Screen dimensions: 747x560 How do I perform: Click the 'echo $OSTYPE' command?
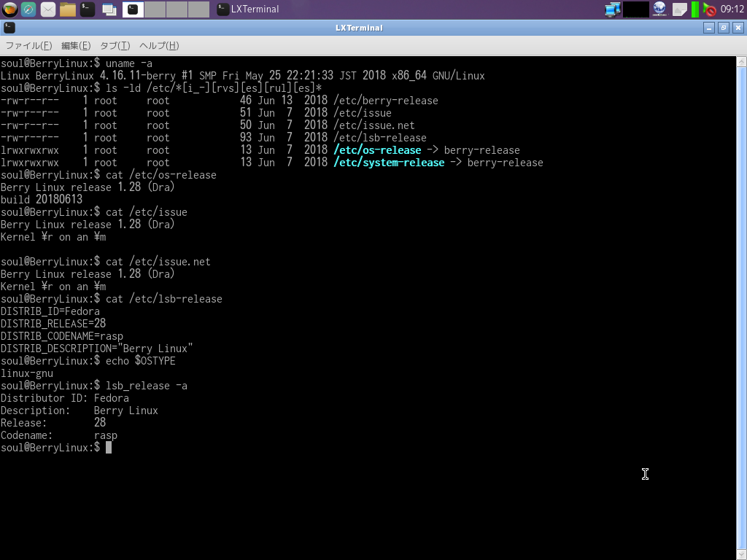(x=141, y=361)
